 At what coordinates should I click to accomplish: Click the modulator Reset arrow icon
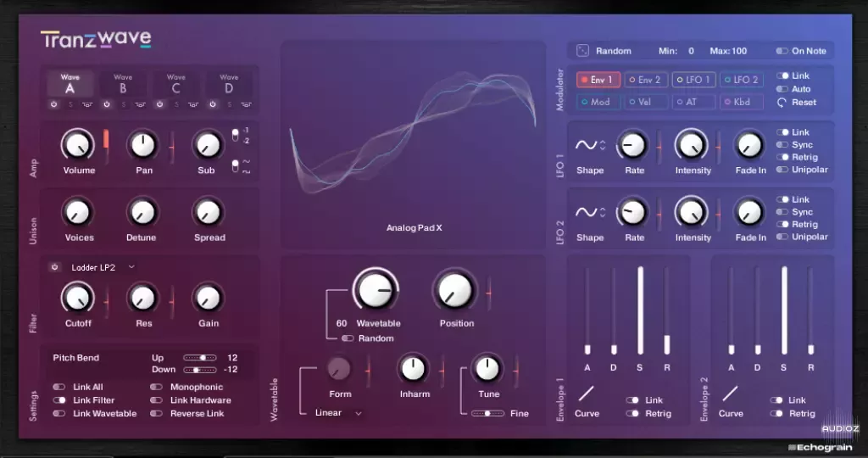pos(782,103)
